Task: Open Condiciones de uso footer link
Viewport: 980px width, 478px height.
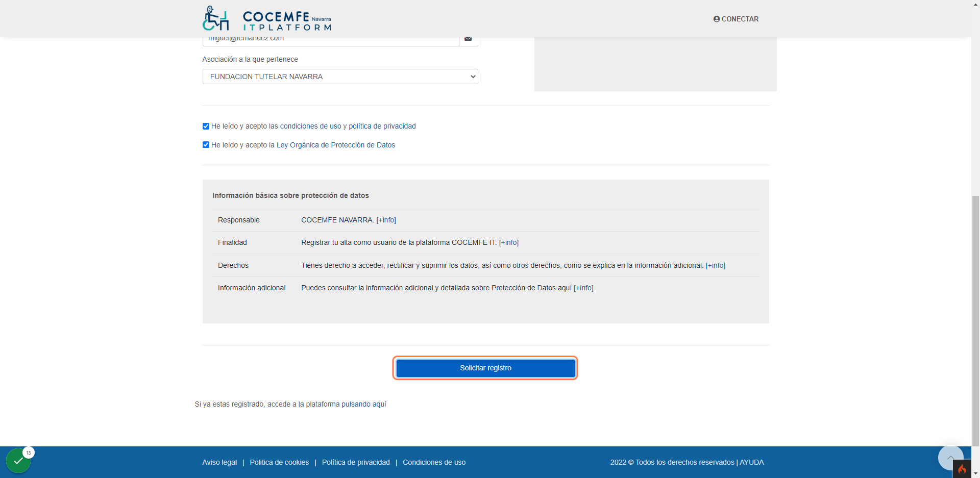Action: click(x=434, y=462)
